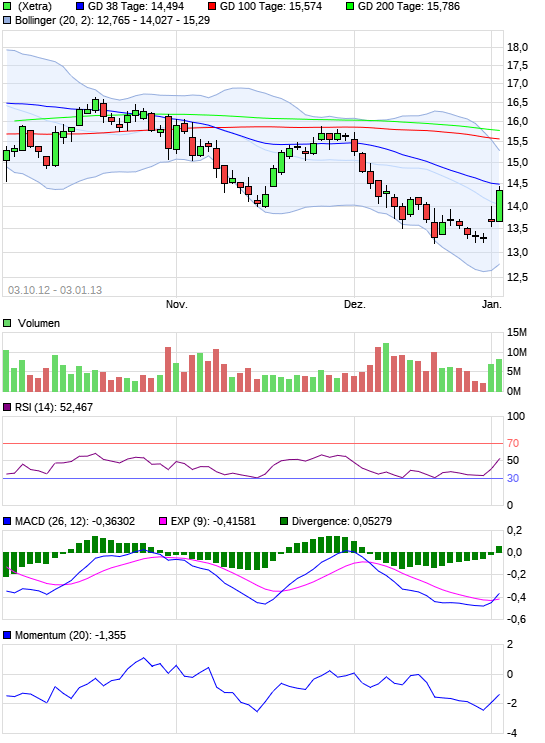Click the blue GD 38 Tage legend square
Screen dimensions: 545x743
(x=80, y=7)
